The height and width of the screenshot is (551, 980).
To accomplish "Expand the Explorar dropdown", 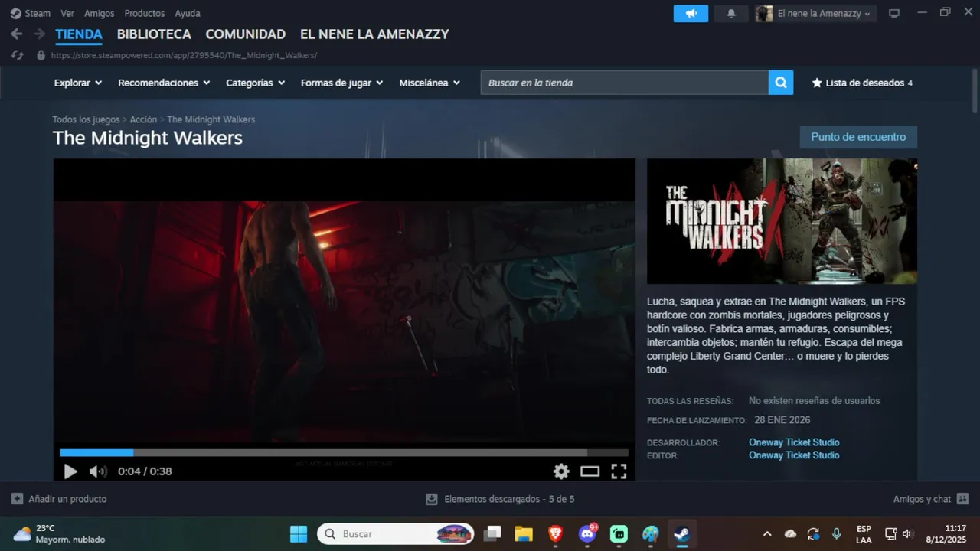I will [x=78, y=83].
